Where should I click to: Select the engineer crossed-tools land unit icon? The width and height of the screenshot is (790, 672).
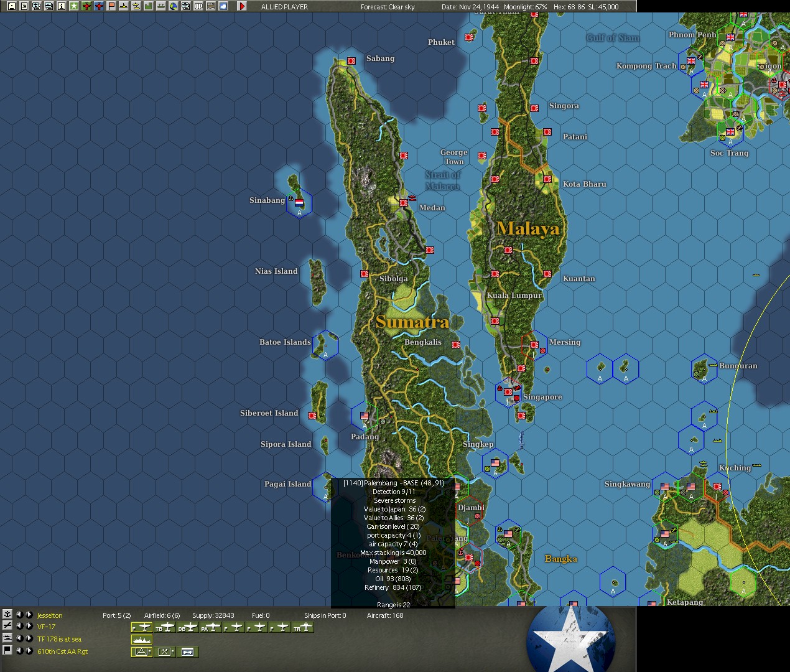[165, 651]
